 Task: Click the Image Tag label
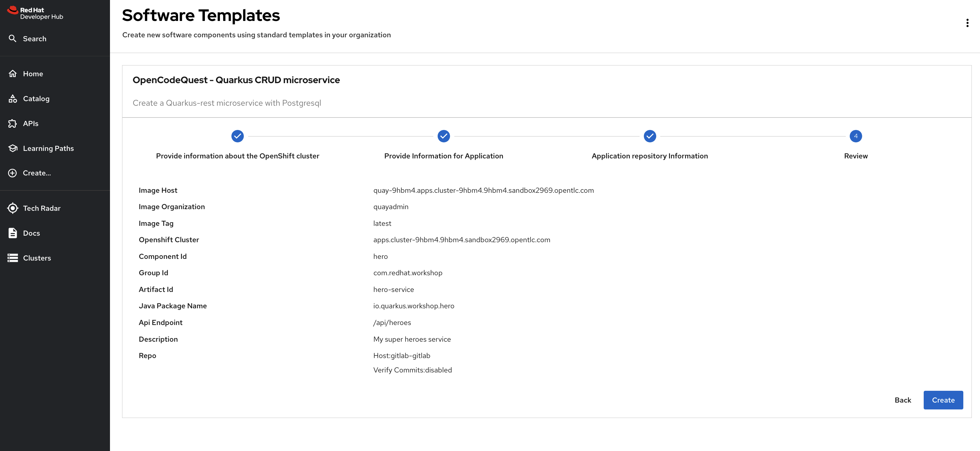click(x=156, y=223)
